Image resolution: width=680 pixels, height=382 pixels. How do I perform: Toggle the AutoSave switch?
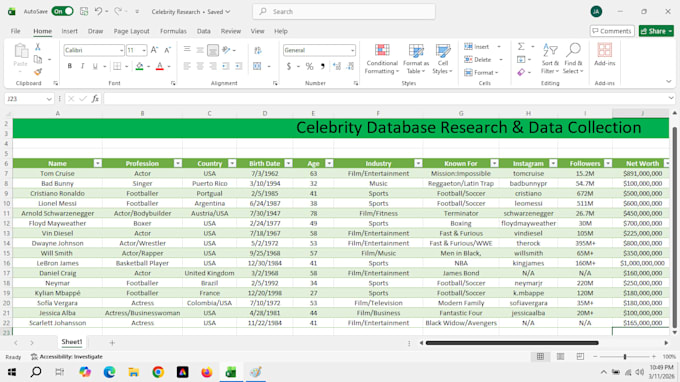62,11
